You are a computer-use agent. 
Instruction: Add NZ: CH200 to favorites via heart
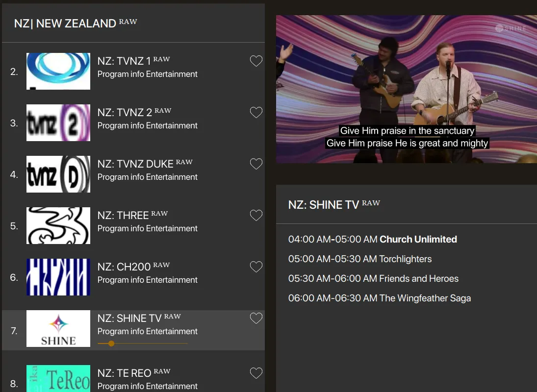pyautogui.click(x=256, y=267)
